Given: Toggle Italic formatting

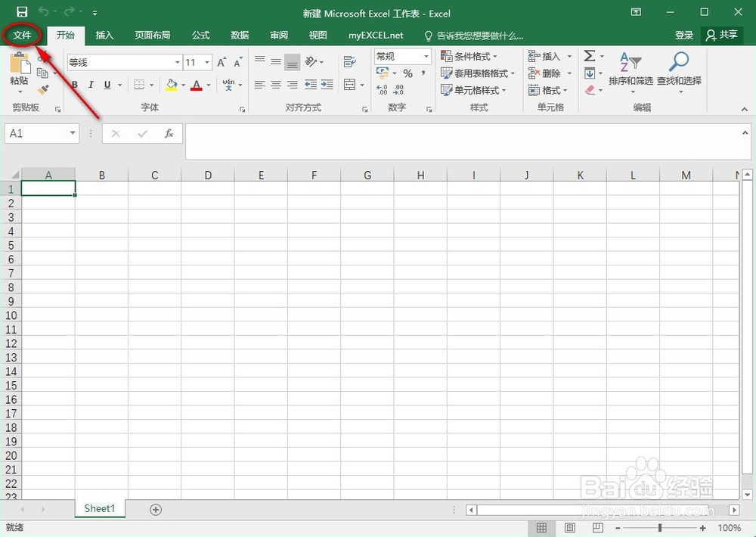Looking at the screenshot, I should [91, 85].
